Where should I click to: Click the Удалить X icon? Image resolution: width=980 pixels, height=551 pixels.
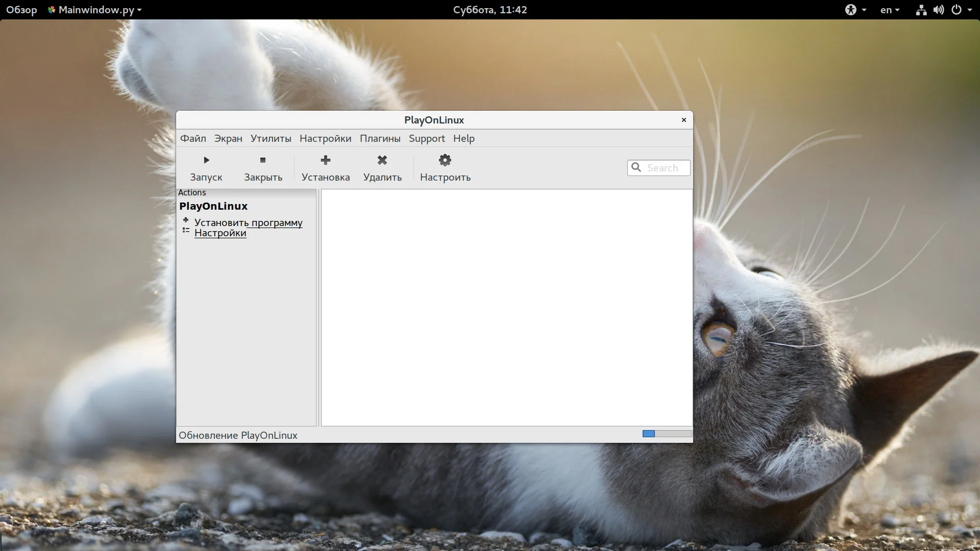pyautogui.click(x=382, y=160)
